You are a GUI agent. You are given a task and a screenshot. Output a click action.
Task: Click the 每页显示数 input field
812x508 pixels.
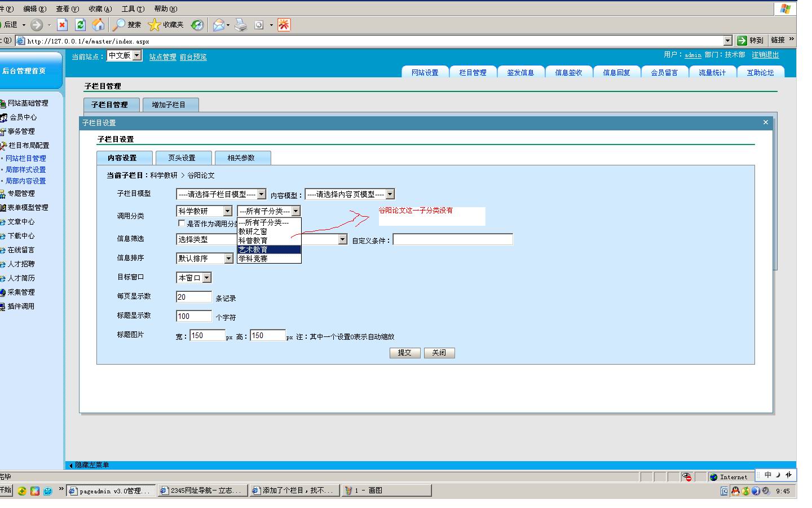194,297
